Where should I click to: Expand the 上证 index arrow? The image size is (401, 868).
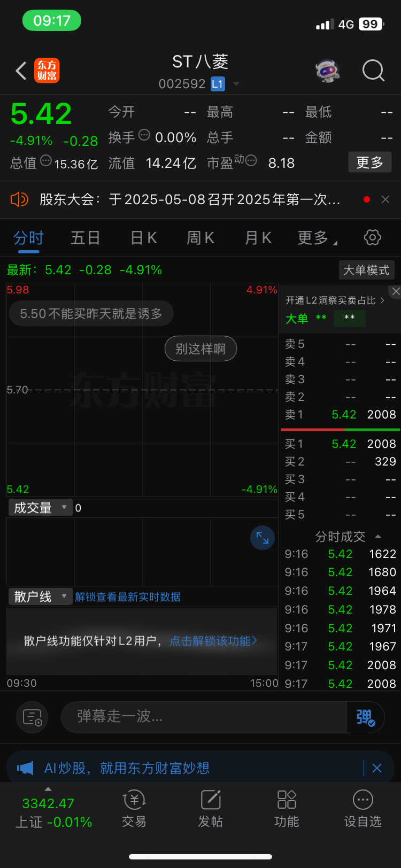tap(48, 789)
